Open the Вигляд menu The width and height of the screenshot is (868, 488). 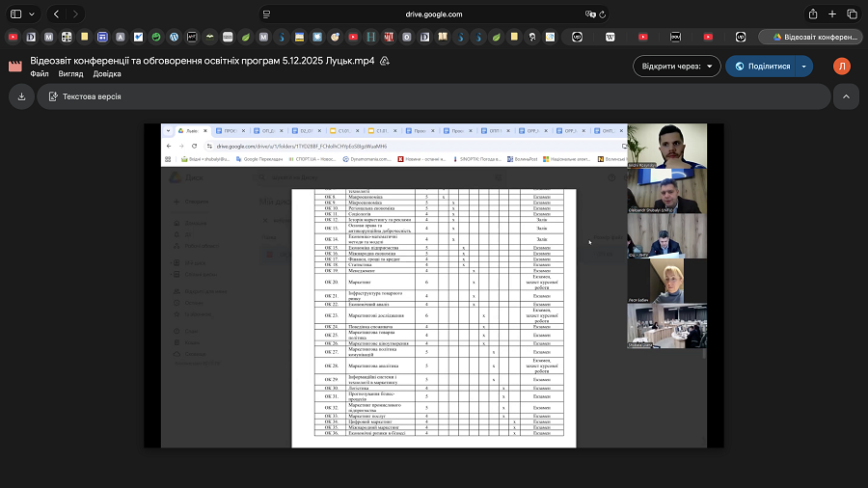70,73
